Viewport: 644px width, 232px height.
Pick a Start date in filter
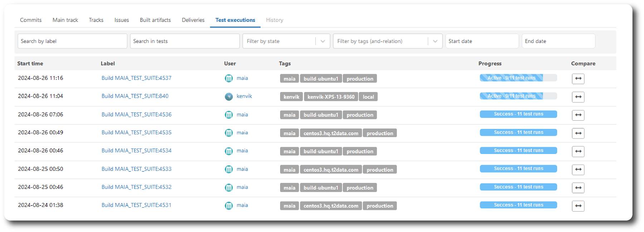(482, 41)
